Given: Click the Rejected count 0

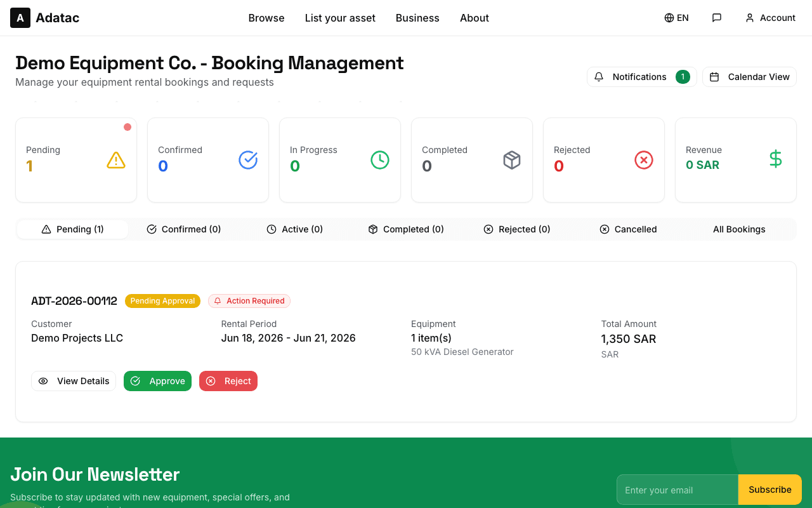Looking at the screenshot, I should 559,166.
